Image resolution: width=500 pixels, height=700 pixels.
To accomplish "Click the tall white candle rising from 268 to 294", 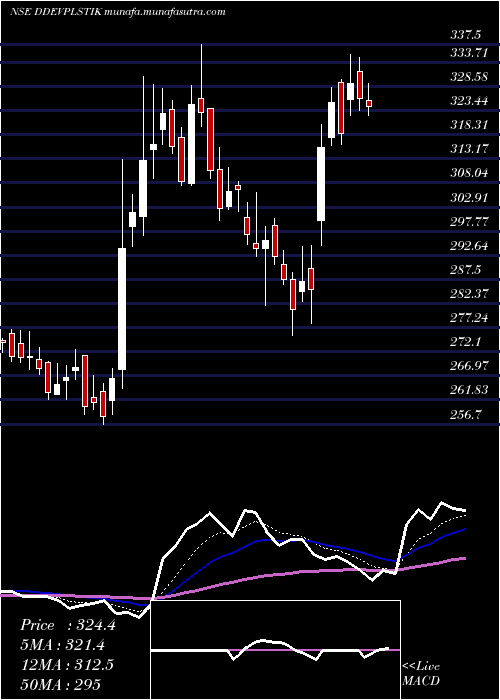I will coord(122,308).
